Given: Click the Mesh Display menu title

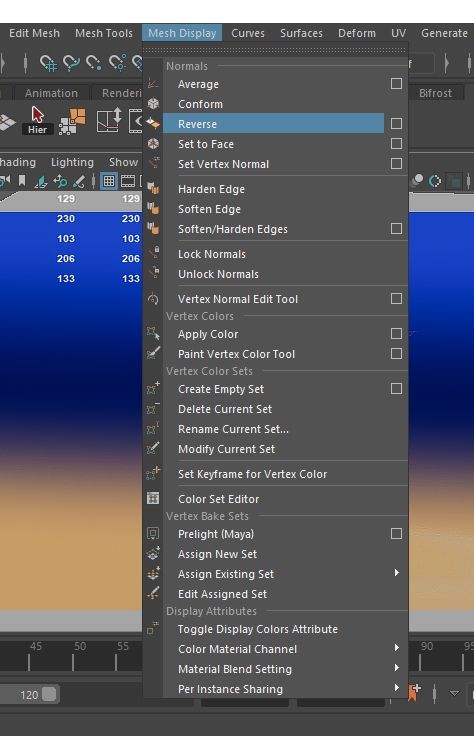Looking at the screenshot, I should (x=182, y=33).
